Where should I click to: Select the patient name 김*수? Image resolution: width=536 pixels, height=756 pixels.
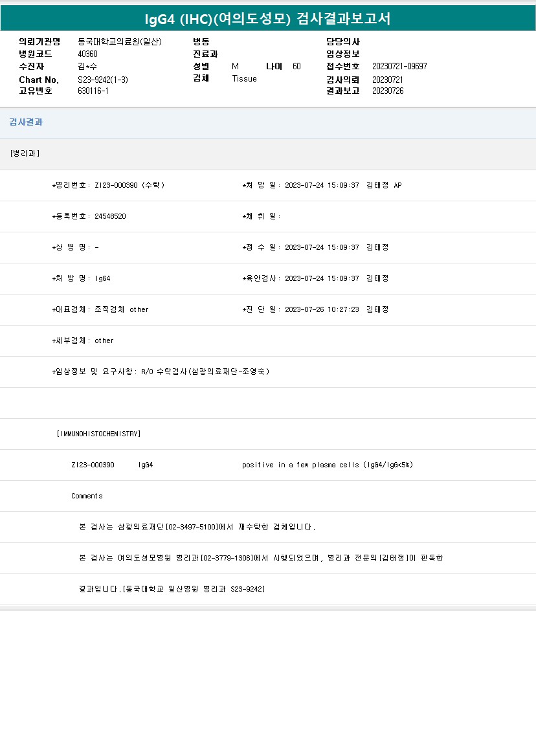click(87, 67)
